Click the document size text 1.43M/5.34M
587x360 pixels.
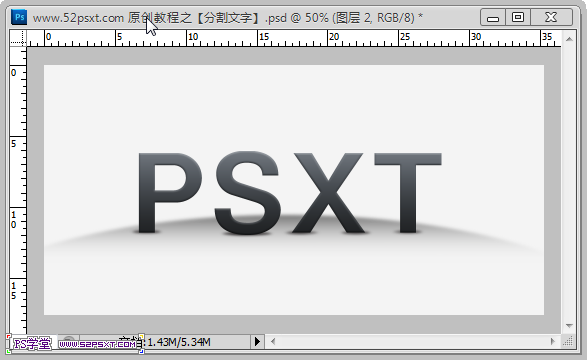[179, 342]
